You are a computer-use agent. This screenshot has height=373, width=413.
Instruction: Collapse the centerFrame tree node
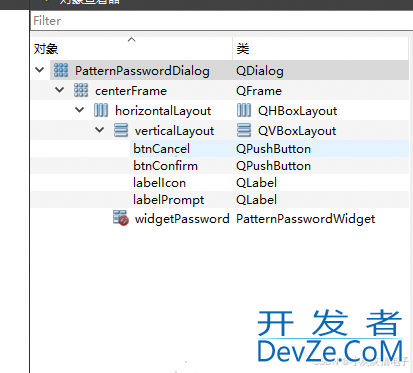60,90
